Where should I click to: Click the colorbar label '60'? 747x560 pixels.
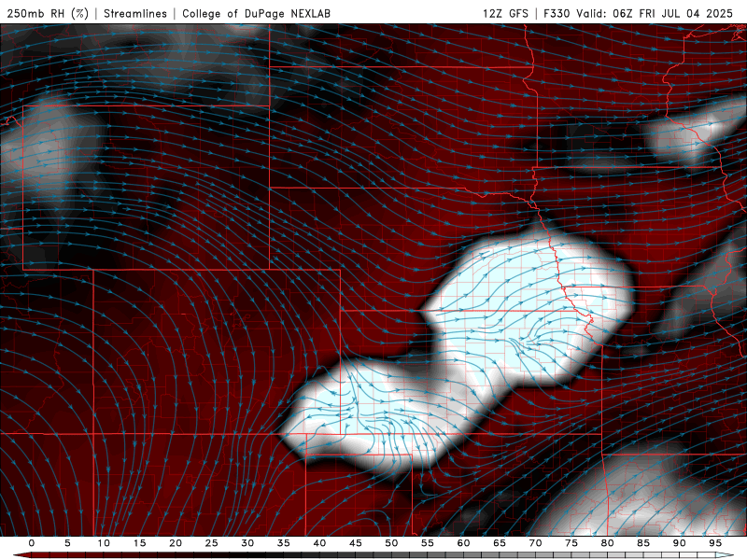coord(463,543)
